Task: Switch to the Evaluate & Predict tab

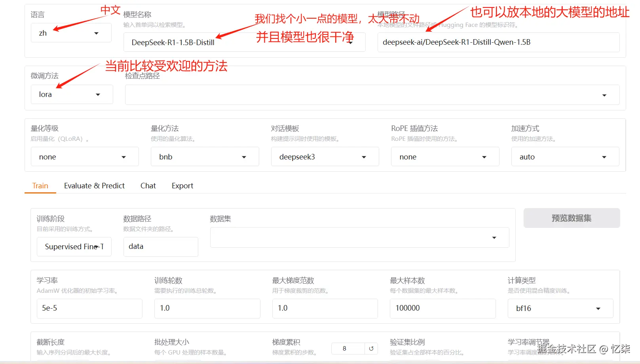Action: coord(94,186)
